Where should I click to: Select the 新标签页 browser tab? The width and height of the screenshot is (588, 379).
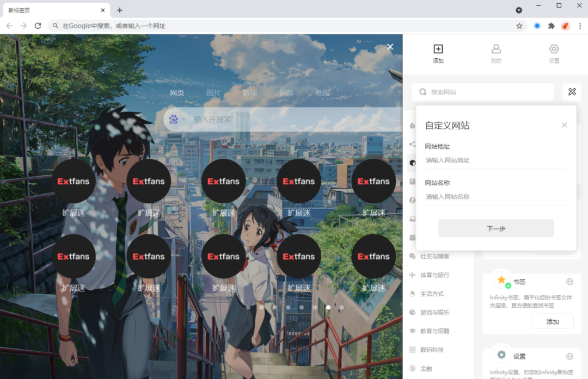[x=56, y=10]
